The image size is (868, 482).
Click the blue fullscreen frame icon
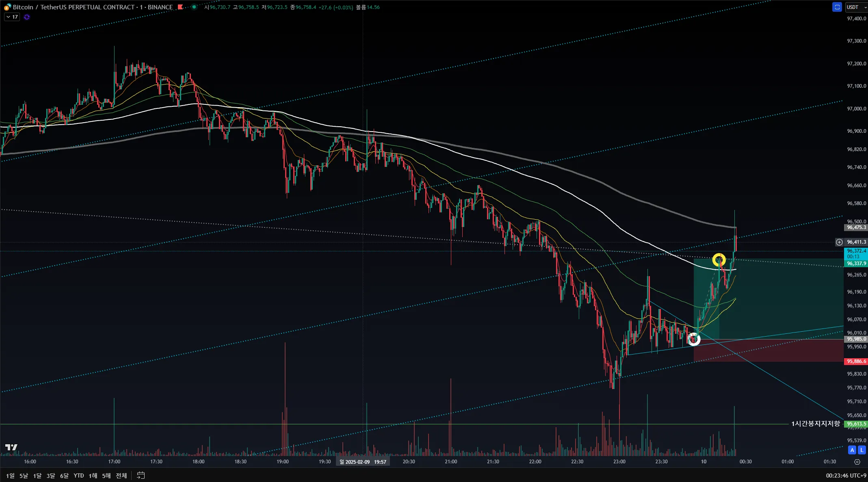coord(837,7)
